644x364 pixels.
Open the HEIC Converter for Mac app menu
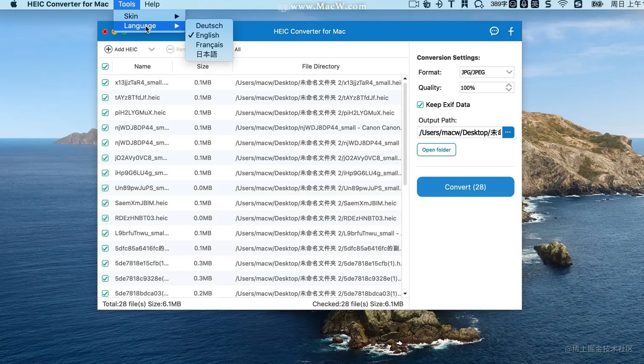click(68, 4)
